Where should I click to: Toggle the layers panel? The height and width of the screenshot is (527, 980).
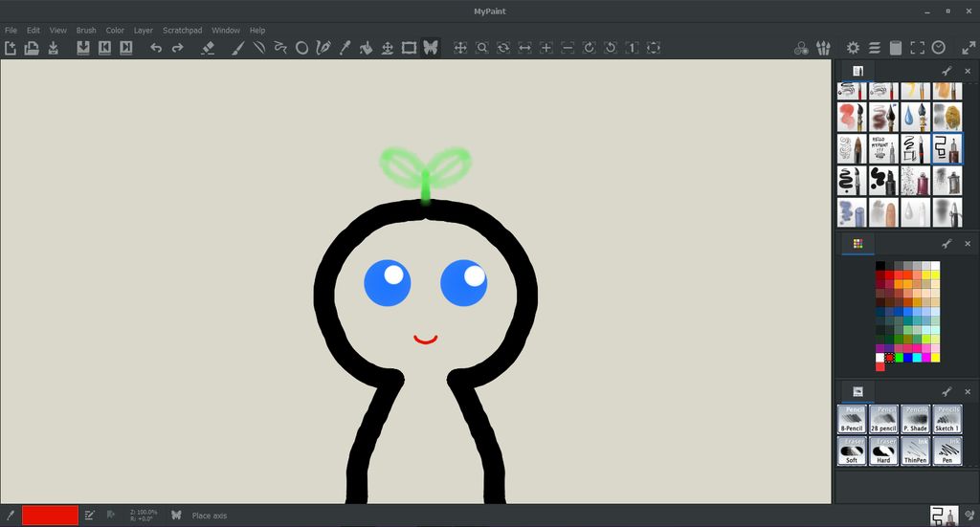coord(875,48)
